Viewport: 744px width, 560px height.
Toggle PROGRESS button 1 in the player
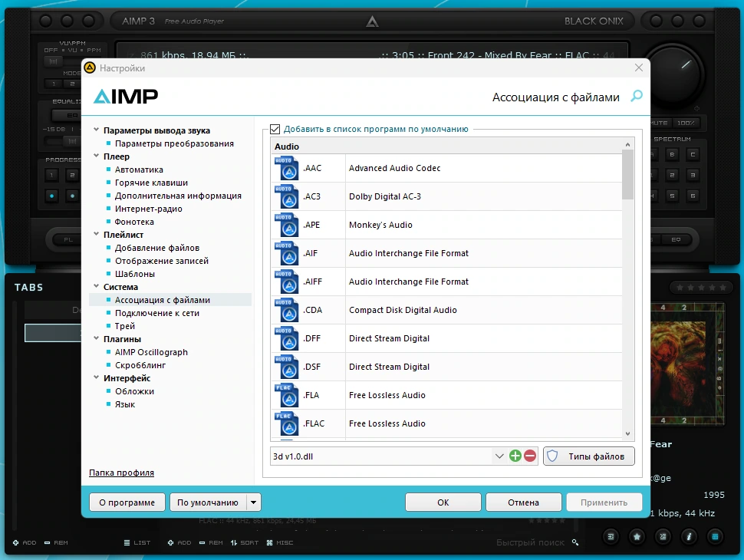51,175
